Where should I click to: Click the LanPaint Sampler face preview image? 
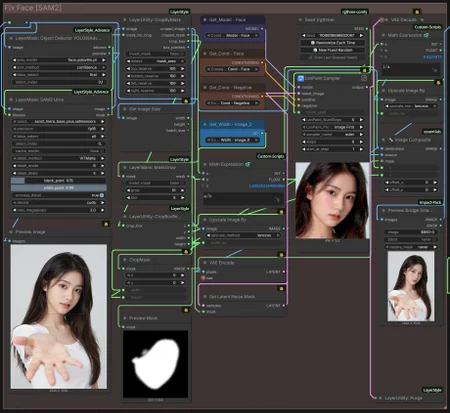332,200
